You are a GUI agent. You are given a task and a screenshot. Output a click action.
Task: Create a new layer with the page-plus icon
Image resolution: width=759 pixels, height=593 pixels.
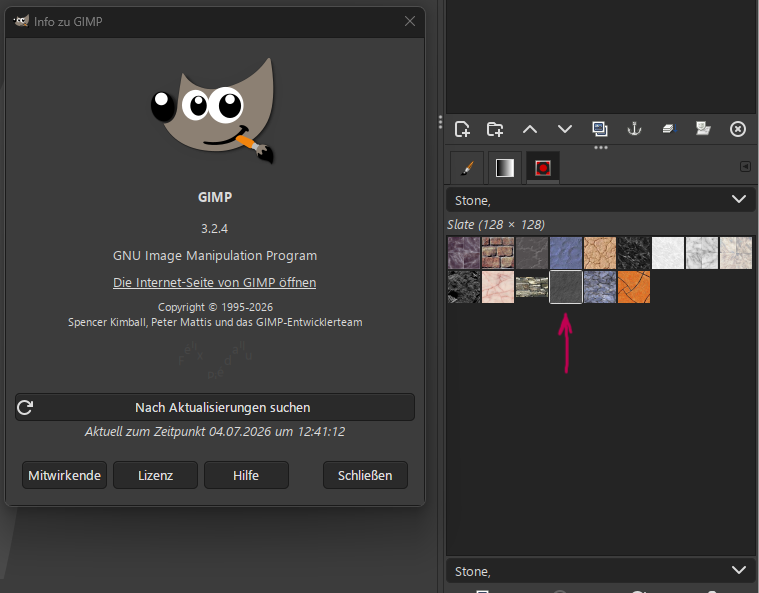click(462, 129)
